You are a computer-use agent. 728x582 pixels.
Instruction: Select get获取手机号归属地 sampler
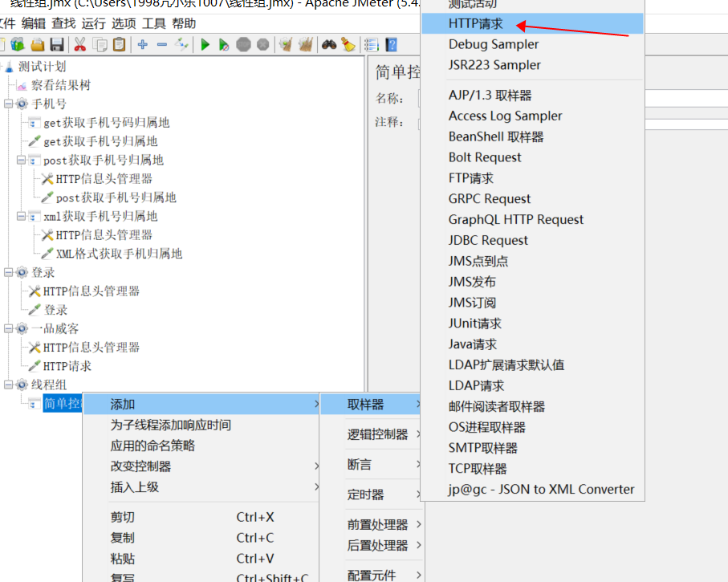click(x=100, y=141)
